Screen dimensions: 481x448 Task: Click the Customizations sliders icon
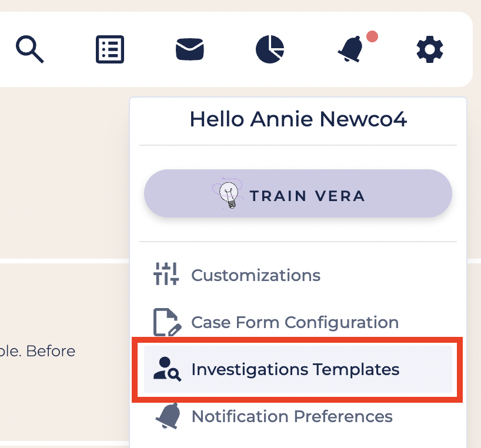pos(166,274)
